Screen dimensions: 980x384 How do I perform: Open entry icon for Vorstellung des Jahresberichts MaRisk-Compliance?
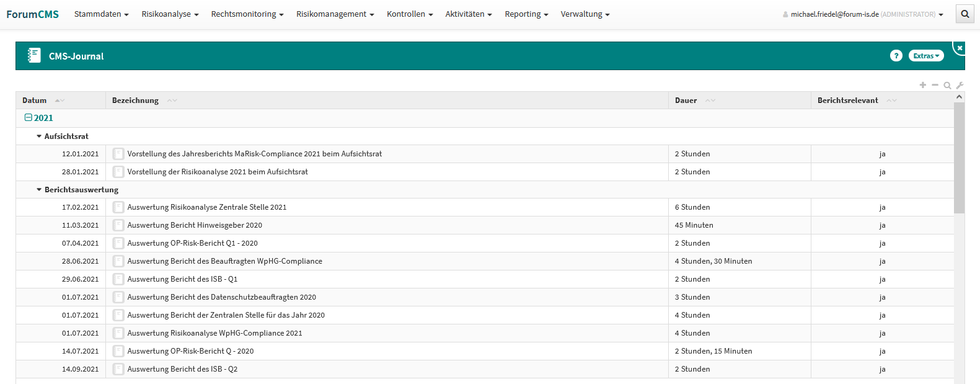118,154
